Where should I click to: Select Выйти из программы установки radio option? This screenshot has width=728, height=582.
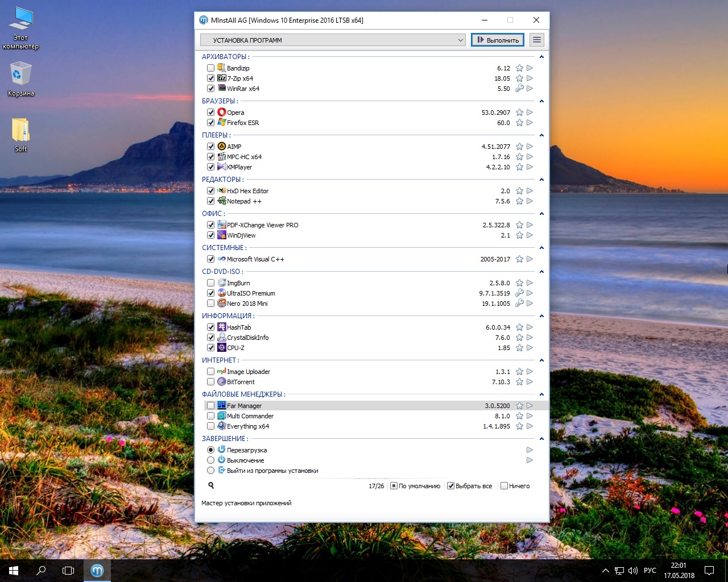(210, 471)
